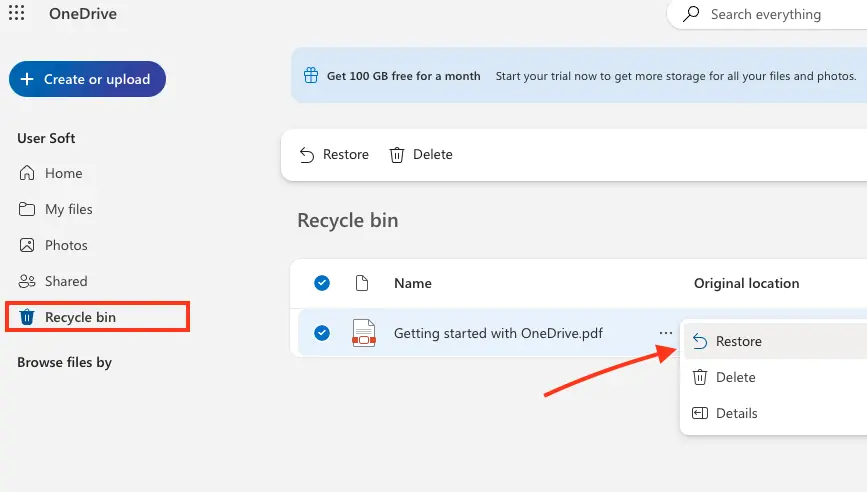Screen dimensions: 867x492
Task: Click Delete in the top command bar
Action: tap(421, 154)
